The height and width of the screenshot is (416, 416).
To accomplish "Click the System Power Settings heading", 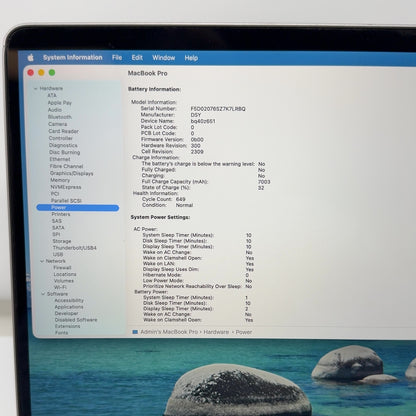I will tap(160, 217).
